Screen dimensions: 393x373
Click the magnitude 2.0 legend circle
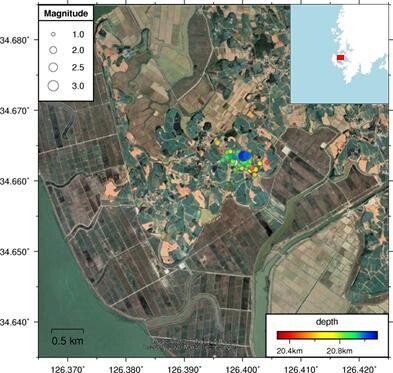[53, 50]
